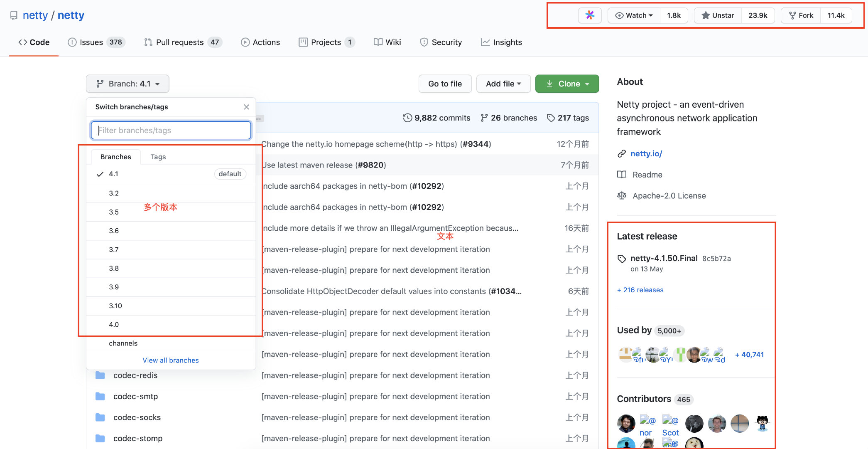Open the netty owner link

click(x=35, y=15)
